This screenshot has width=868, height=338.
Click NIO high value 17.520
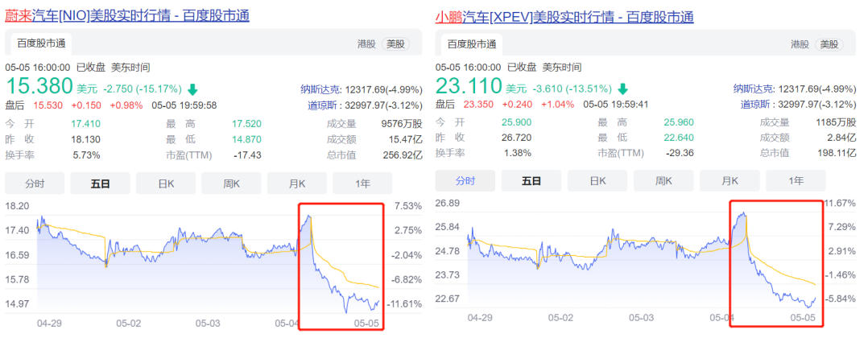[246, 123]
